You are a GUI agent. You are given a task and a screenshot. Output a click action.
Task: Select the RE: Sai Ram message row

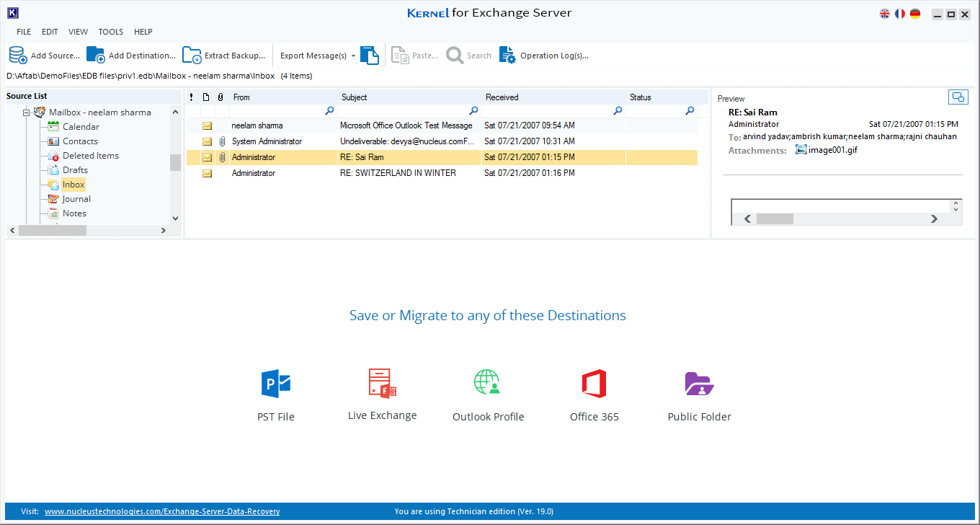coord(442,157)
